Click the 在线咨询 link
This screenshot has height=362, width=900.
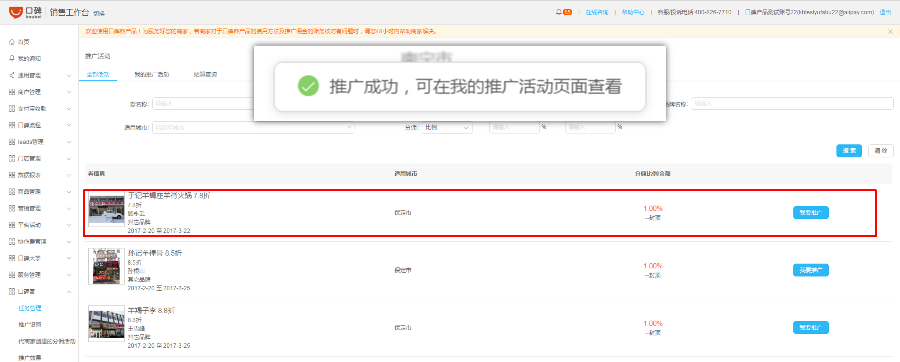click(x=597, y=11)
